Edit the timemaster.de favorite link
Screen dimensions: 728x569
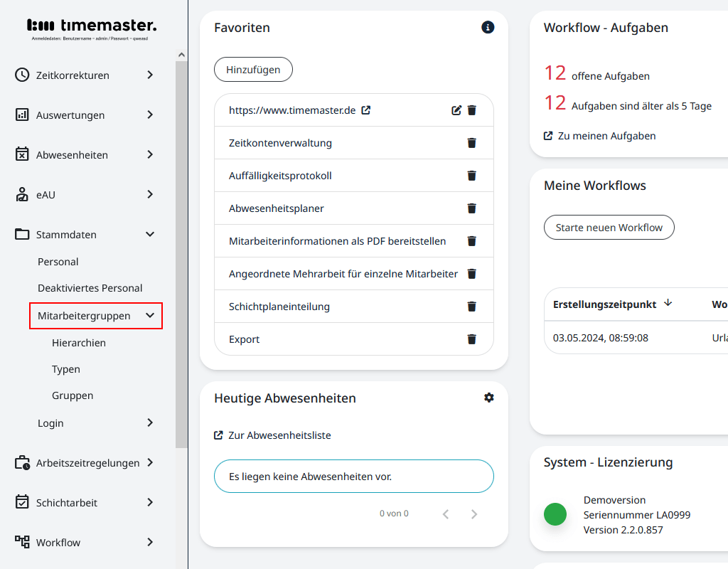456,110
